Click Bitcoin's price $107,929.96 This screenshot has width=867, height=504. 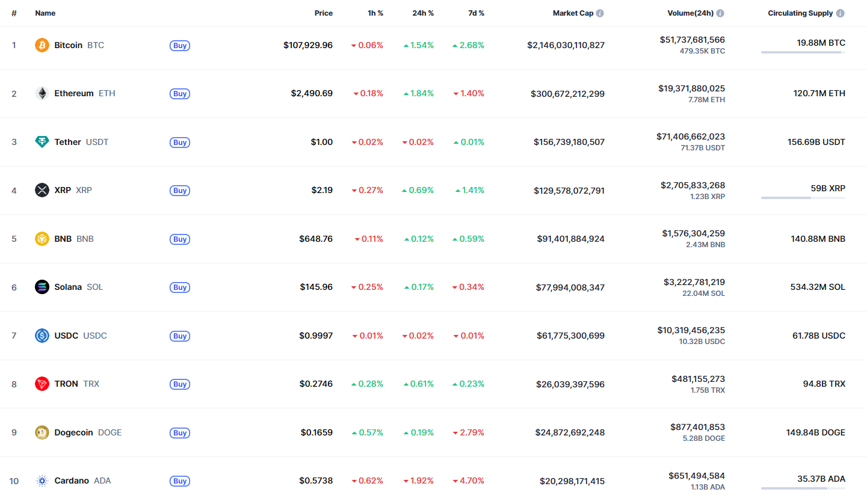point(308,45)
